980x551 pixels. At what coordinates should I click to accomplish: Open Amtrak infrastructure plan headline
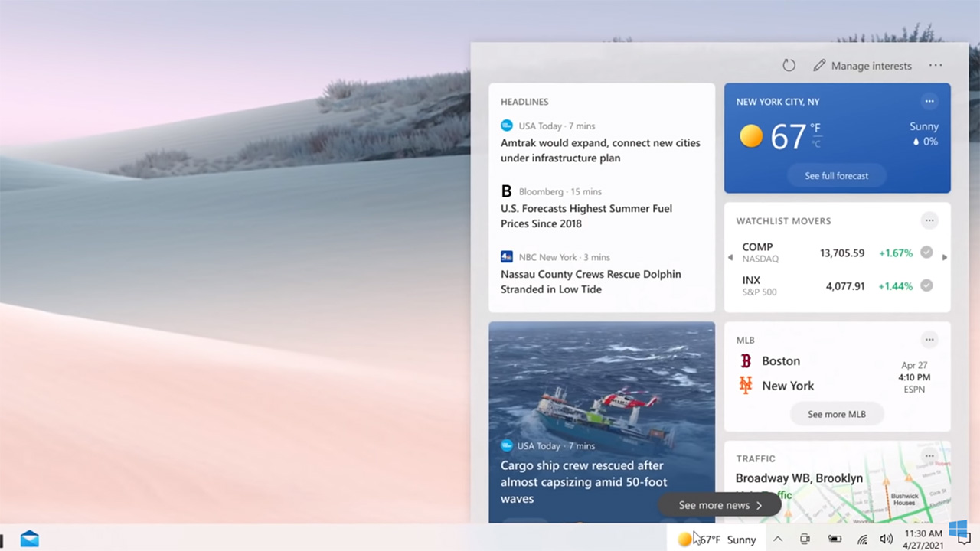[600, 150]
